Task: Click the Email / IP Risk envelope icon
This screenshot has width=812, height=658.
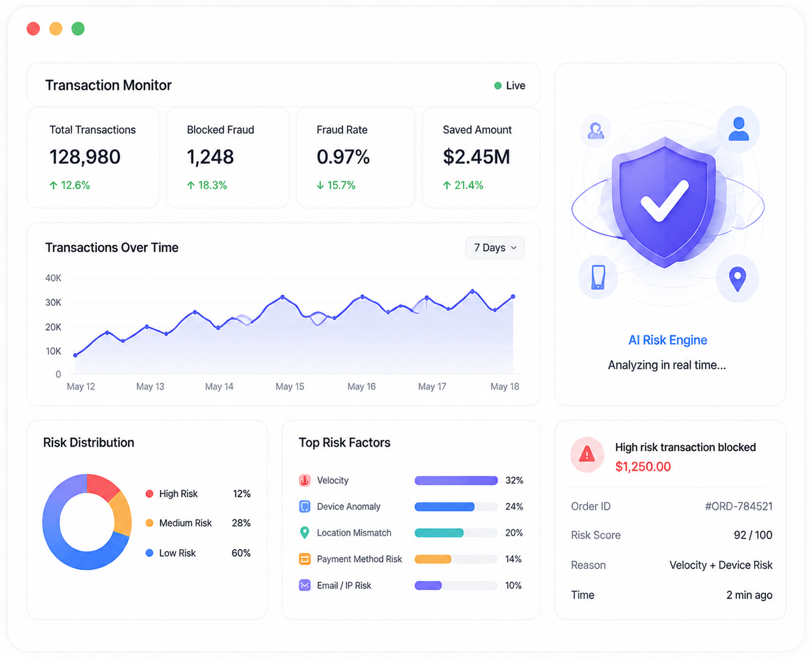Action: click(304, 585)
